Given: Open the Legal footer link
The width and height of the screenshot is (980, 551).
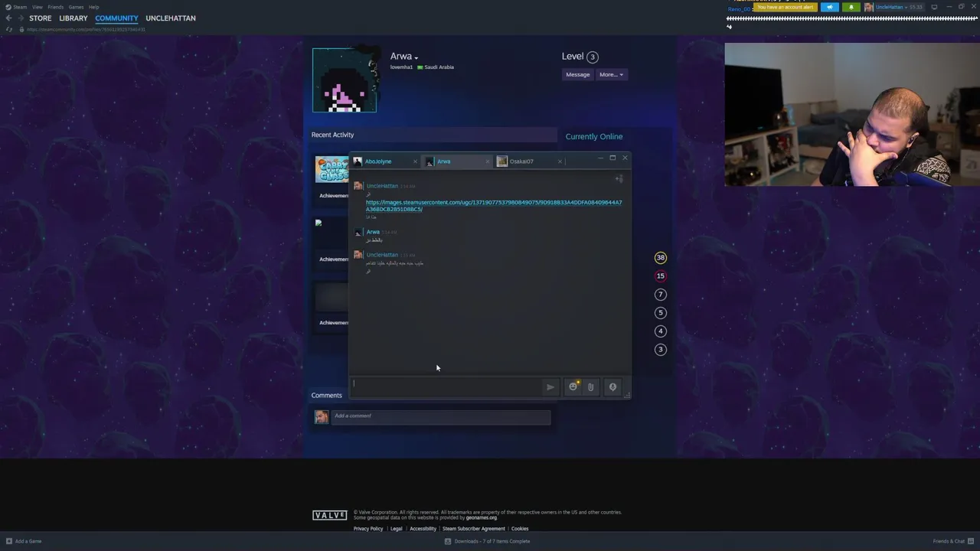Looking at the screenshot, I should [x=397, y=529].
